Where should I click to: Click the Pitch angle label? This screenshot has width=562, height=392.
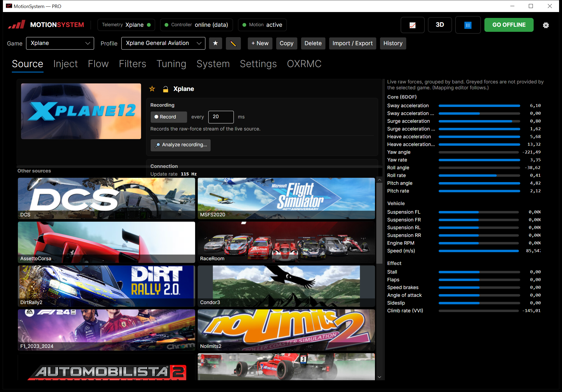(400, 183)
